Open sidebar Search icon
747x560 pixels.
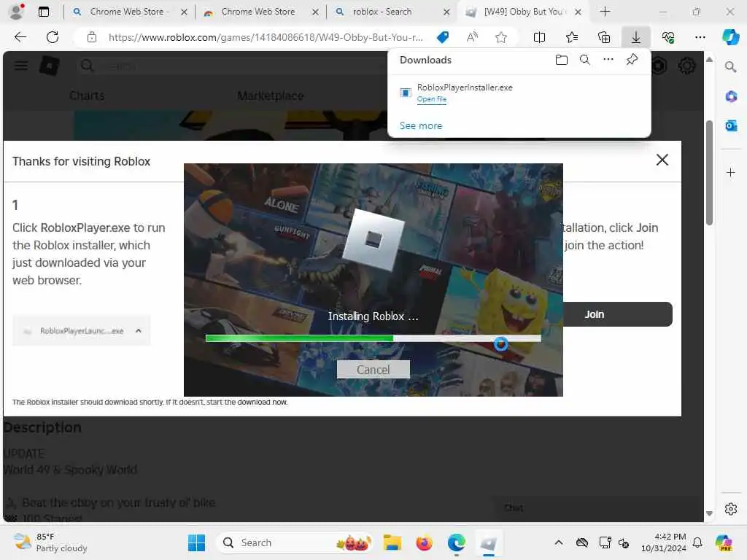(x=731, y=67)
